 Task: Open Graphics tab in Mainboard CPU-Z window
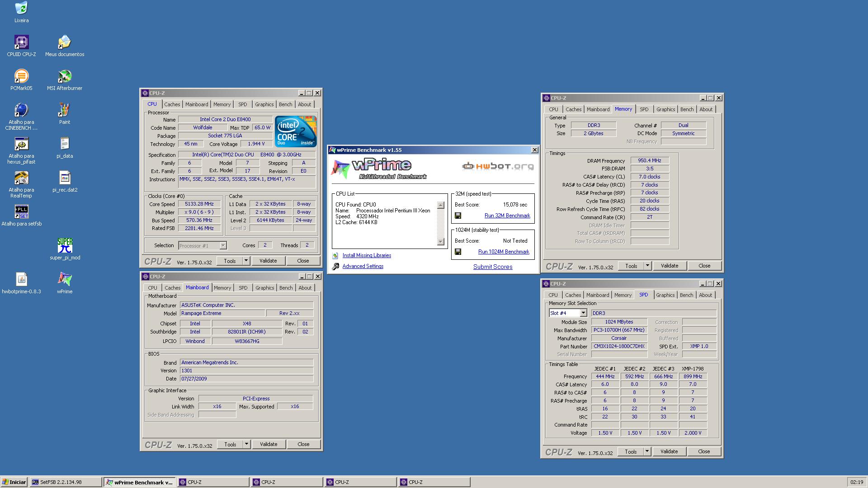click(264, 288)
